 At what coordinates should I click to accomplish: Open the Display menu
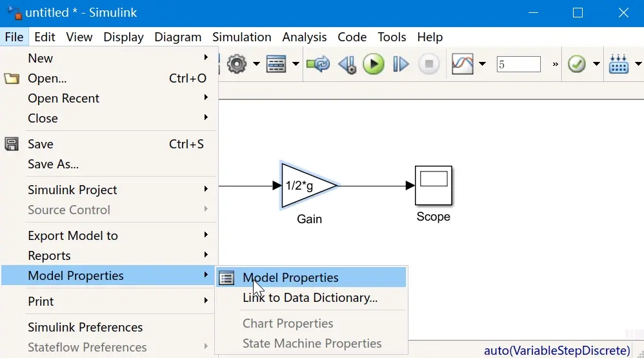(123, 37)
